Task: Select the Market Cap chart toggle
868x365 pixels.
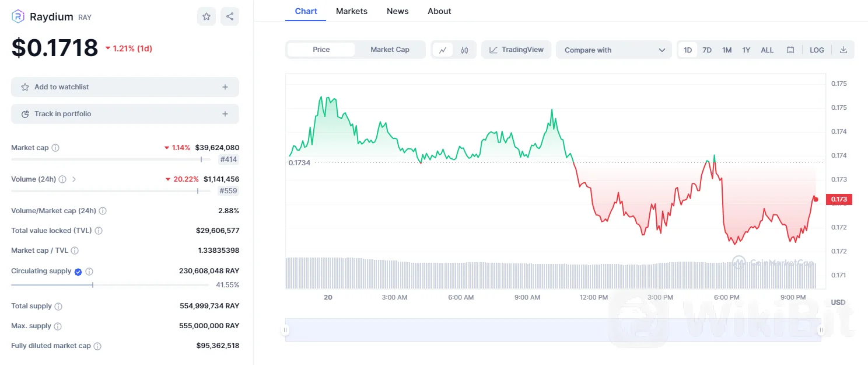Action: tap(390, 50)
